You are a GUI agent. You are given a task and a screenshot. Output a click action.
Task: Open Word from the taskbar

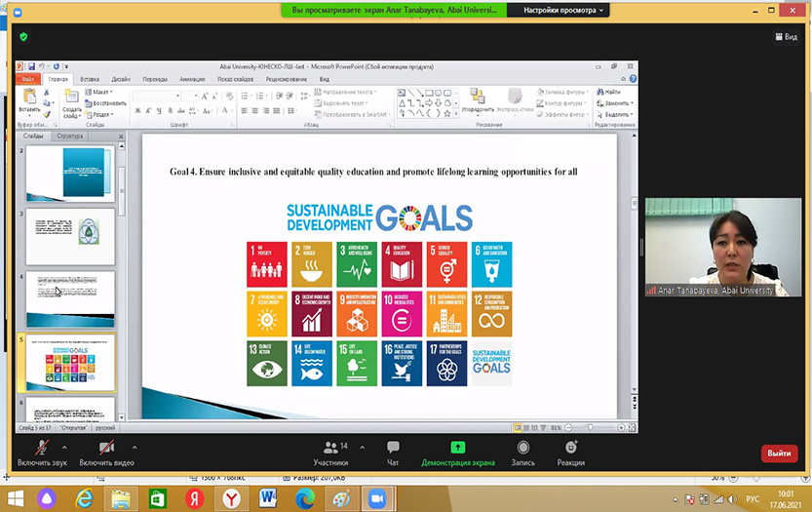268,499
